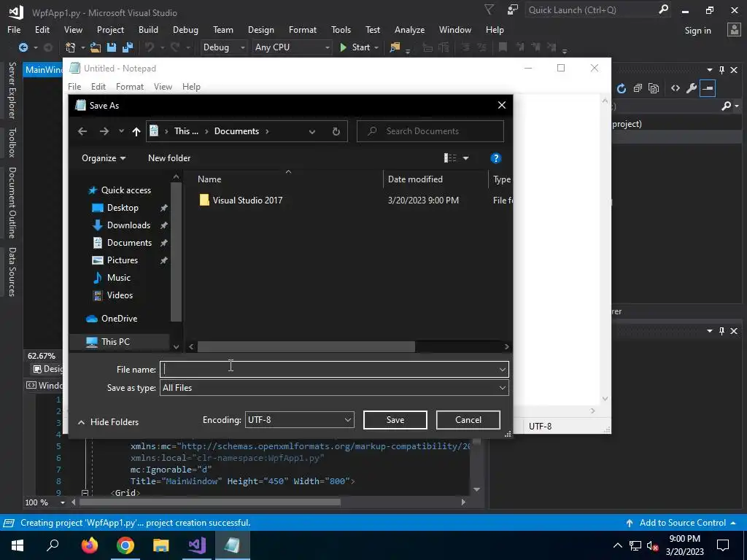Open Notepad's View menu
Image resolution: width=747 pixels, height=560 pixels.
coord(163,87)
